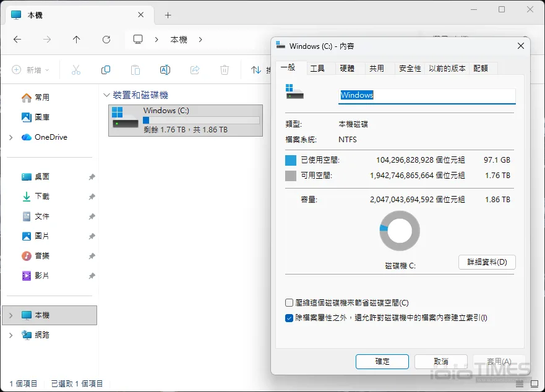Unpin 音樂 using its pin icon
Image resolution: width=545 pixels, height=392 pixels.
tap(92, 256)
